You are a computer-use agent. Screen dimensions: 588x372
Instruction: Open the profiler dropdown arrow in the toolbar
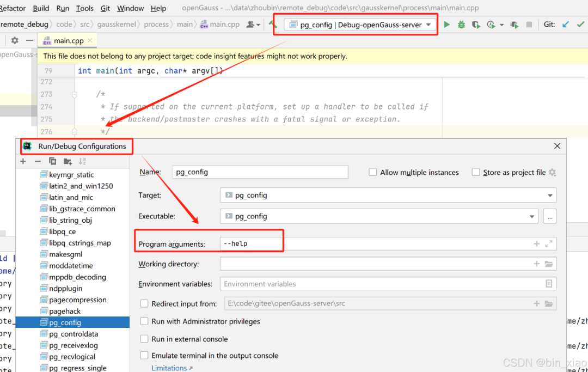[x=502, y=25]
